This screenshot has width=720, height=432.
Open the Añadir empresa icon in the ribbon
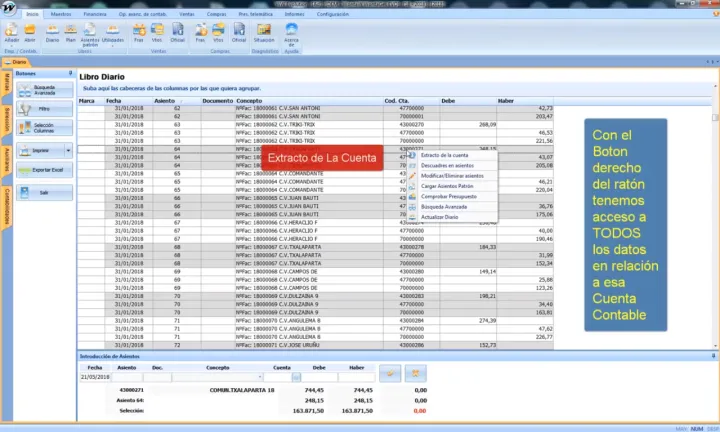pos(11,33)
